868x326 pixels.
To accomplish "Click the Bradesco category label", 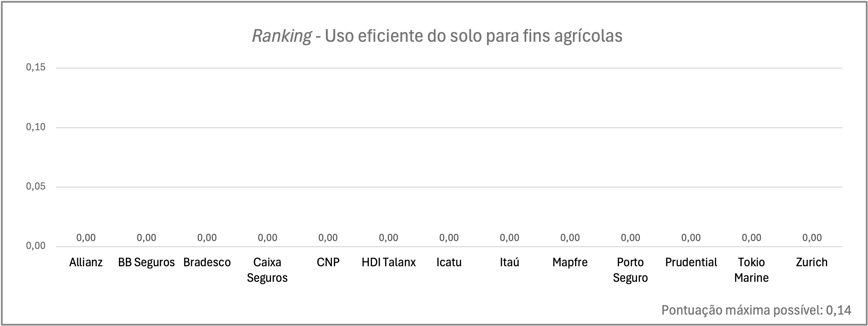I will coord(207,262).
